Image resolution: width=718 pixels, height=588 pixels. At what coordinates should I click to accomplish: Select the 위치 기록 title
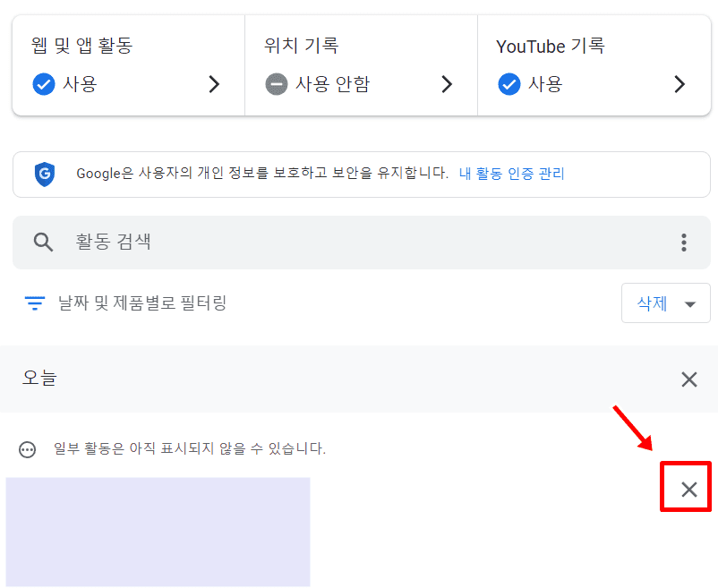point(302,46)
